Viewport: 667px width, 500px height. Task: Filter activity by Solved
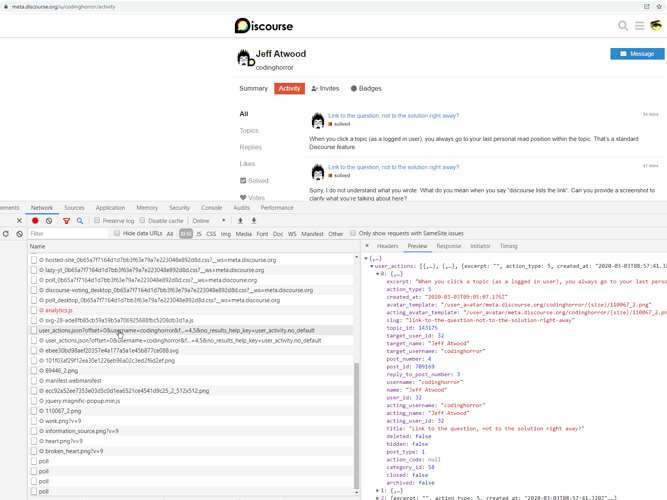254,181
